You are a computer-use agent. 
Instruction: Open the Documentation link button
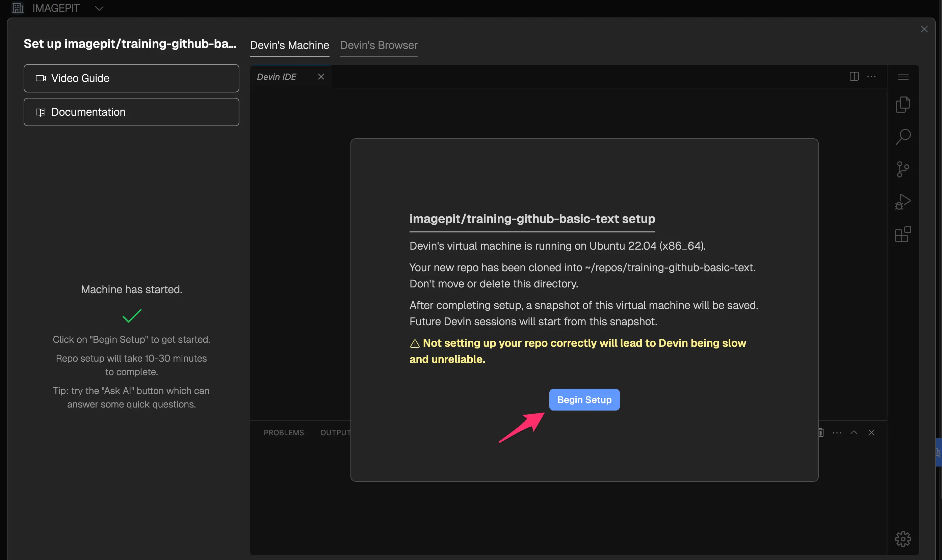point(131,112)
